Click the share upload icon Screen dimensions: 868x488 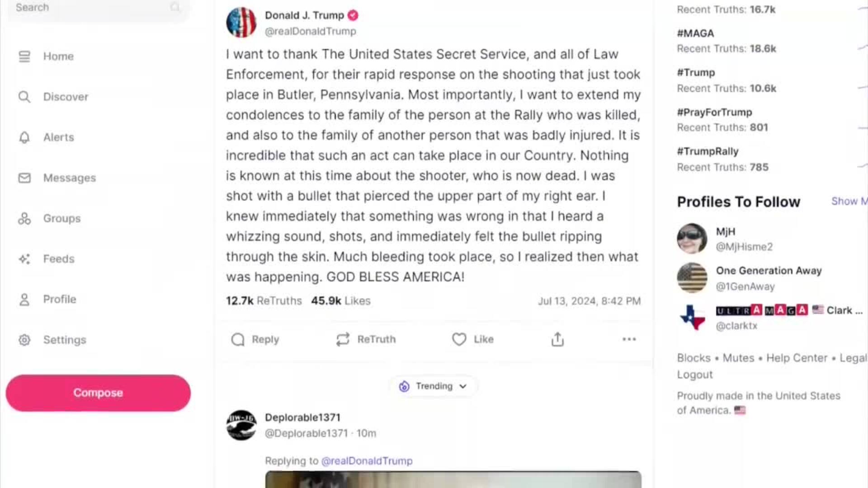click(557, 339)
